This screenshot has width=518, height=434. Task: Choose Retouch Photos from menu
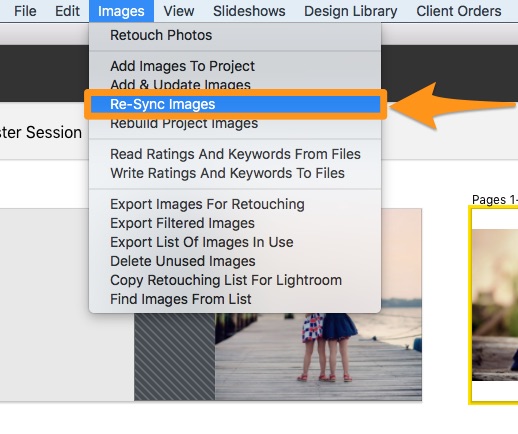click(x=235, y=35)
